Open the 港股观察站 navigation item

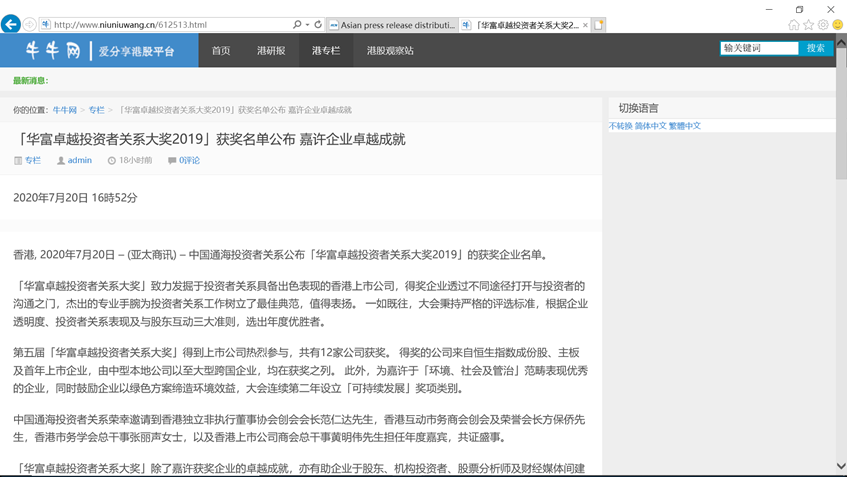(x=391, y=50)
